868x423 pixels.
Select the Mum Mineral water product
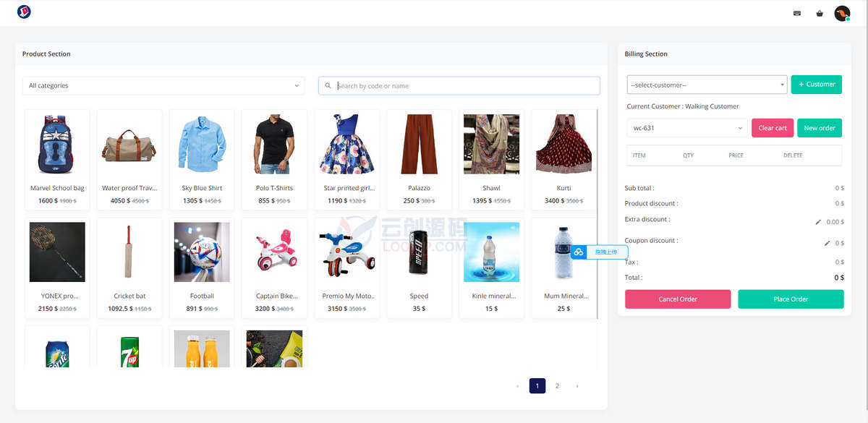click(563, 268)
